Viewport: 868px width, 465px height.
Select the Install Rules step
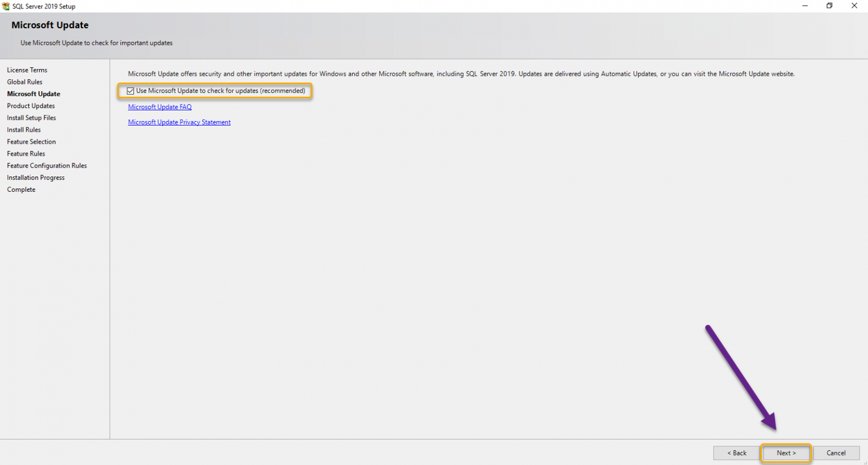pos(23,129)
